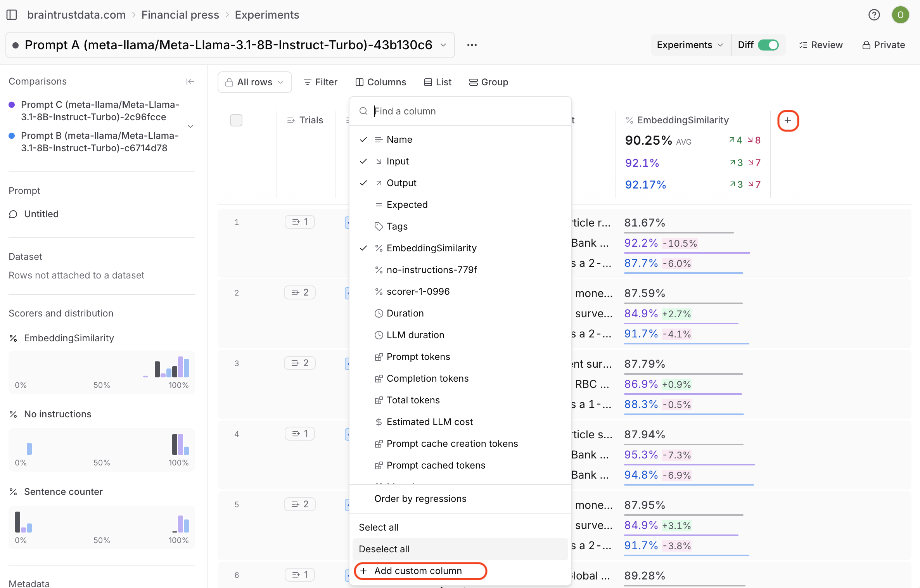Collapse the Comparisons panel arrow icon
Screen dimensions: 920x588
190,81
